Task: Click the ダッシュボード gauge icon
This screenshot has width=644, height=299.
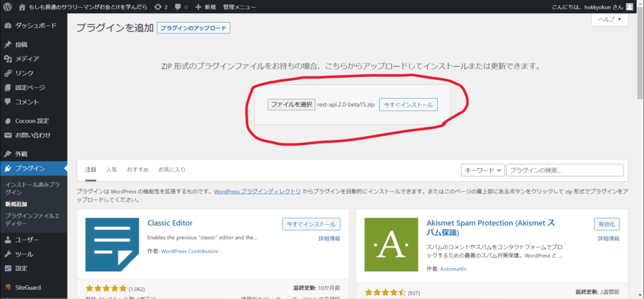Action: point(8,26)
